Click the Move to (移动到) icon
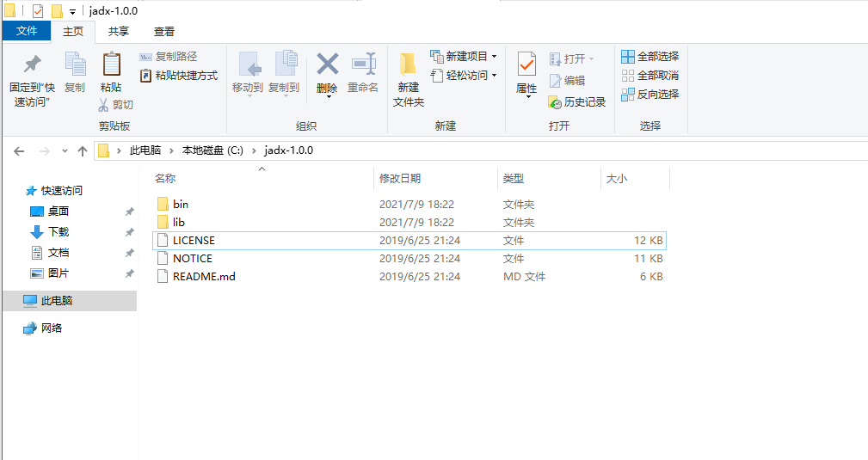Screen dimensions: 868x460 click(x=249, y=64)
